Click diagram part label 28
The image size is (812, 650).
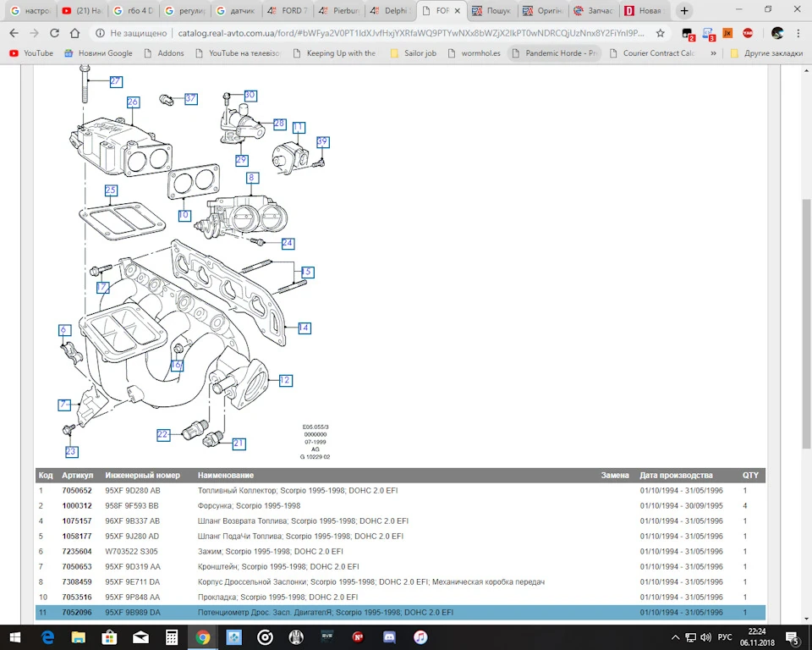[279, 124]
